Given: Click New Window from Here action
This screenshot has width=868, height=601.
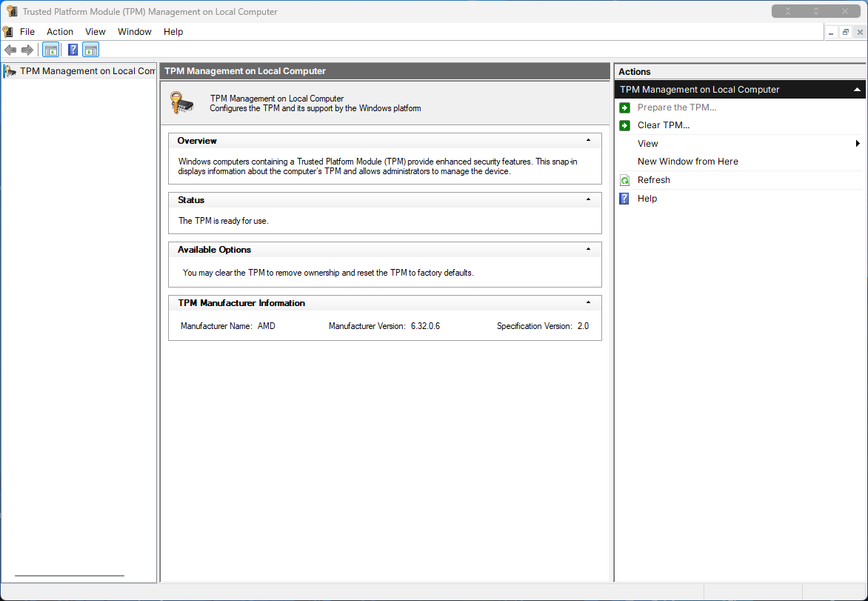Looking at the screenshot, I should (687, 162).
